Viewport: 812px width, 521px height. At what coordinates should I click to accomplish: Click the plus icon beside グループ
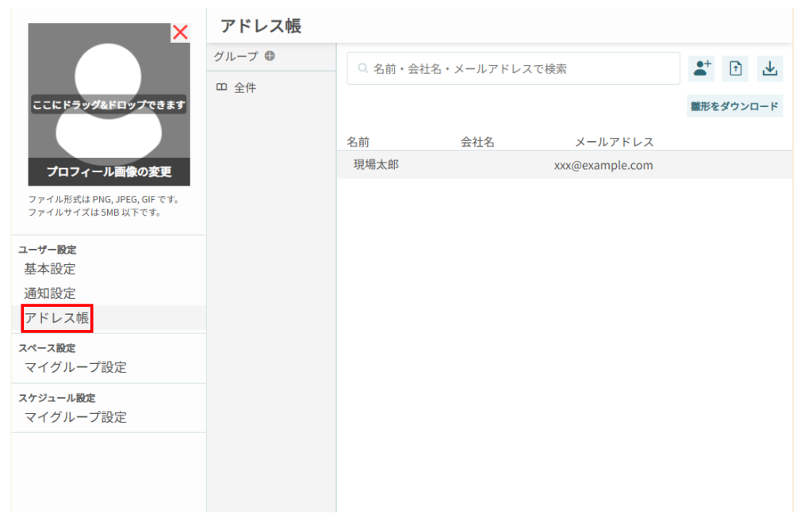[270, 56]
